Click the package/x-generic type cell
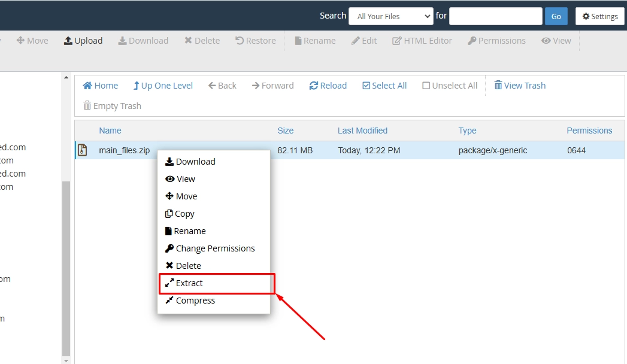The image size is (627, 364). point(493,151)
